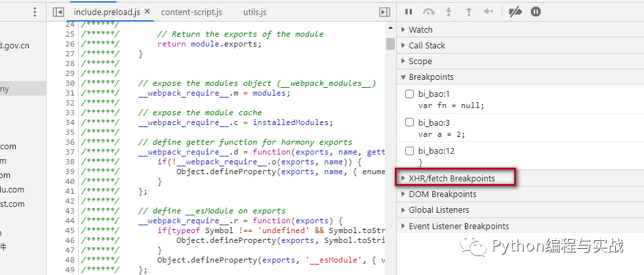
Task: Expand Global Listeners section
Action: [x=520, y=210]
